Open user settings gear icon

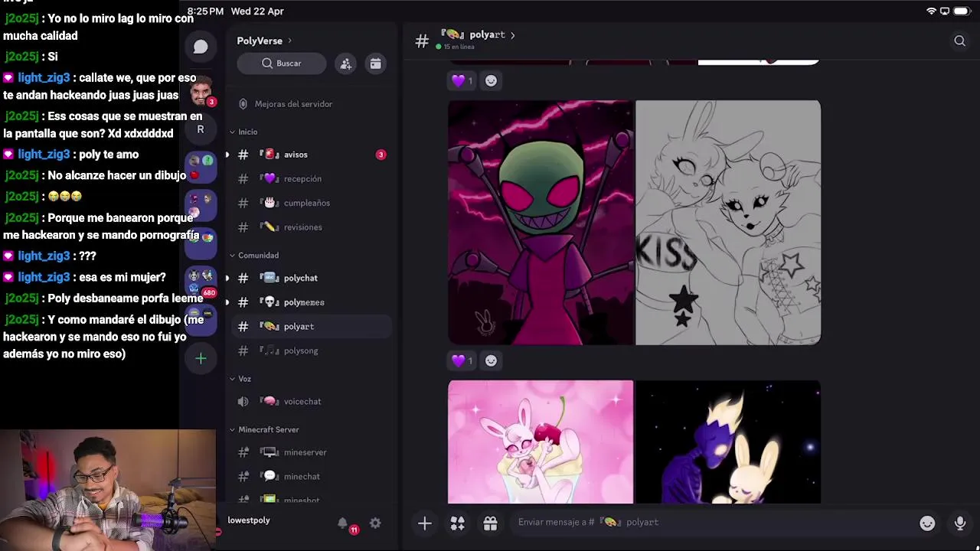375,523
